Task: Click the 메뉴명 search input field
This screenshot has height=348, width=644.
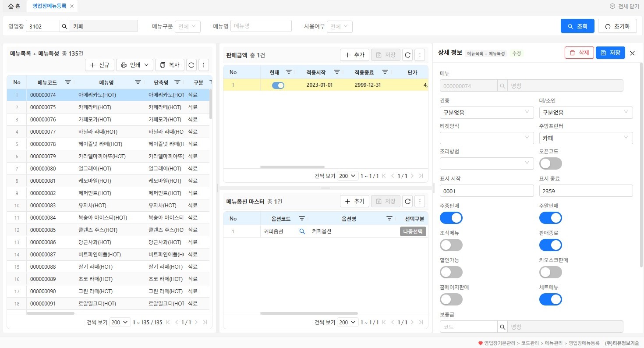Action: point(261,26)
